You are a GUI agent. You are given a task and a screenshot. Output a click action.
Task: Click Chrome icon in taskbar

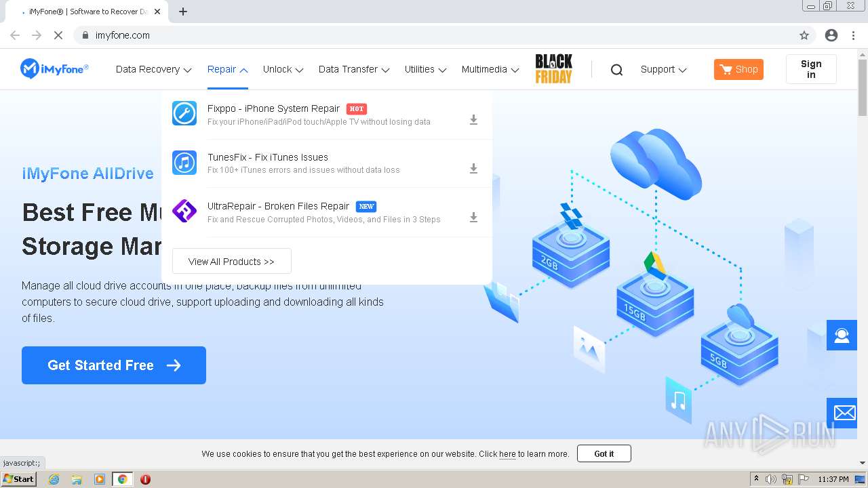pos(123,479)
